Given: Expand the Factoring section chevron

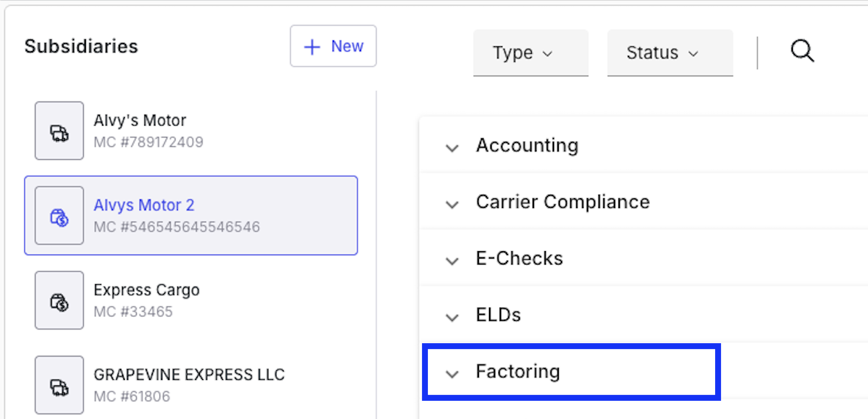Looking at the screenshot, I should coord(452,373).
